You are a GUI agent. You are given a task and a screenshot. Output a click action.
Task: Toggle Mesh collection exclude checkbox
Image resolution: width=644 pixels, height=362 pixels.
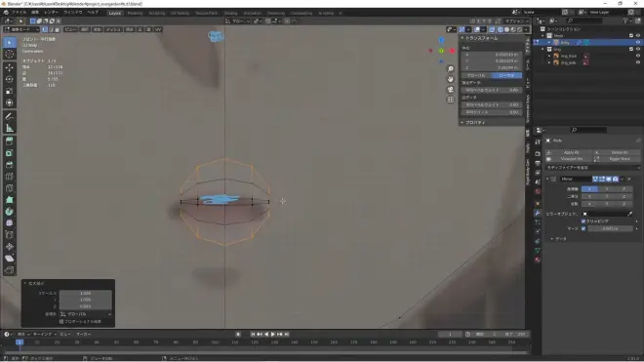[631, 36]
